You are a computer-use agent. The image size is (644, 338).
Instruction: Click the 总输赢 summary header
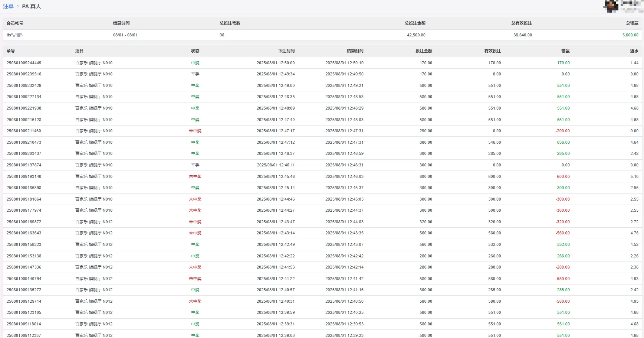coord(632,23)
